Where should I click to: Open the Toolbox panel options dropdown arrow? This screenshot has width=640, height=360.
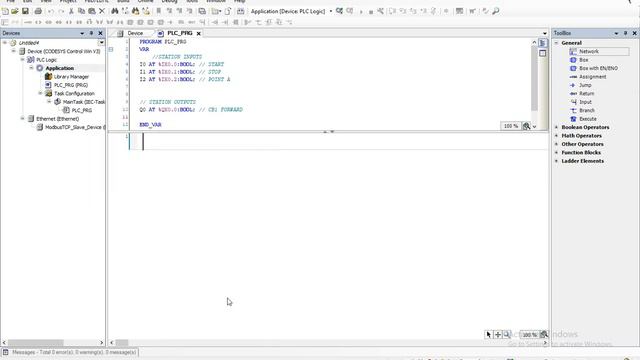(x=616, y=33)
